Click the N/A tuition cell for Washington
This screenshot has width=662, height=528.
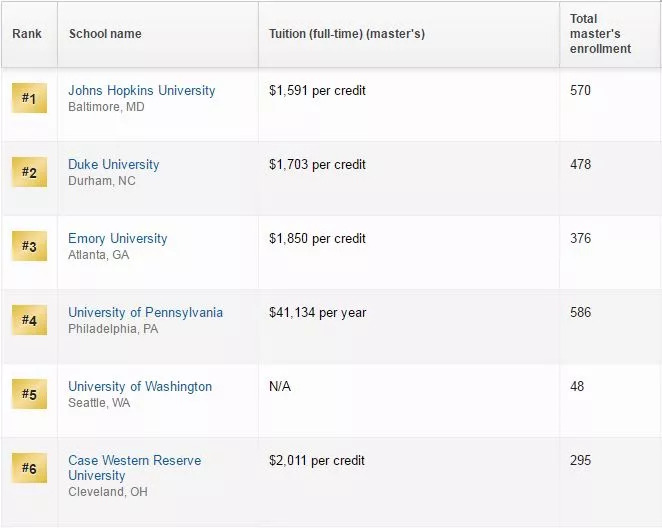[x=280, y=386]
